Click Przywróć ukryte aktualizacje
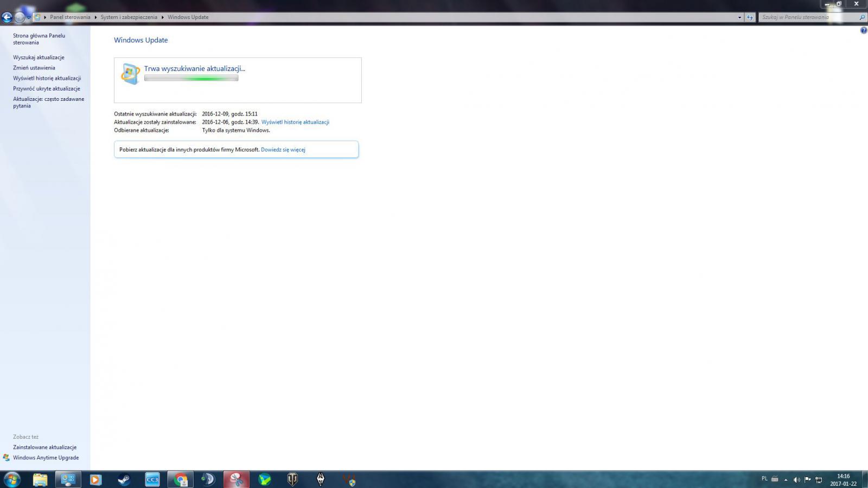 pyautogui.click(x=47, y=88)
